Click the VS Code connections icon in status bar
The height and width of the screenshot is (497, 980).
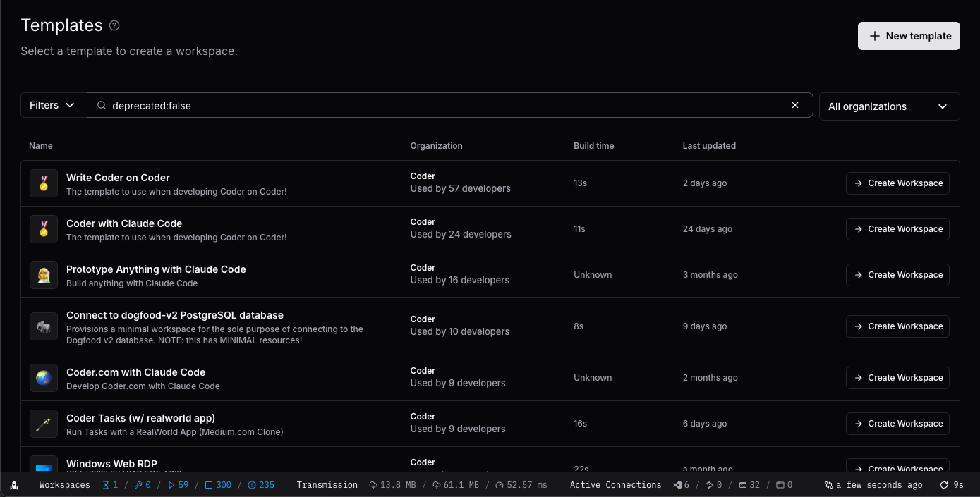click(x=677, y=485)
